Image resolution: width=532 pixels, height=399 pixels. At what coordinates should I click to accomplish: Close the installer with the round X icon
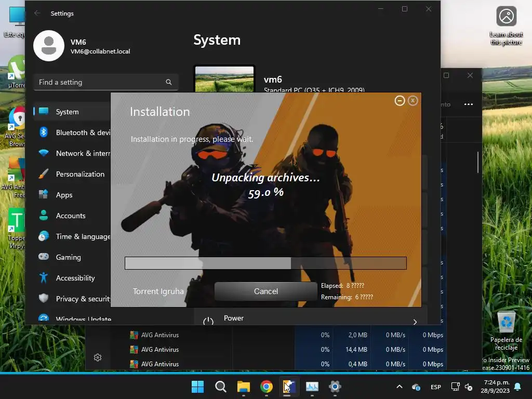413,101
